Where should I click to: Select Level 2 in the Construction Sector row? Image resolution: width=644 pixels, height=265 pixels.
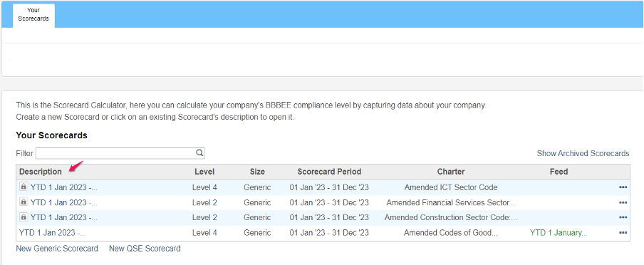(204, 217)
